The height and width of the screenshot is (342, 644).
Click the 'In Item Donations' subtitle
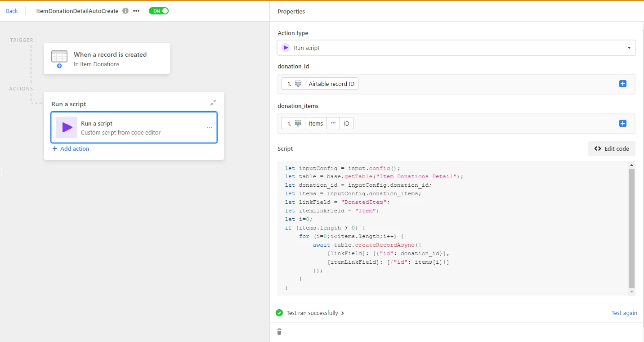click(97, 64)
